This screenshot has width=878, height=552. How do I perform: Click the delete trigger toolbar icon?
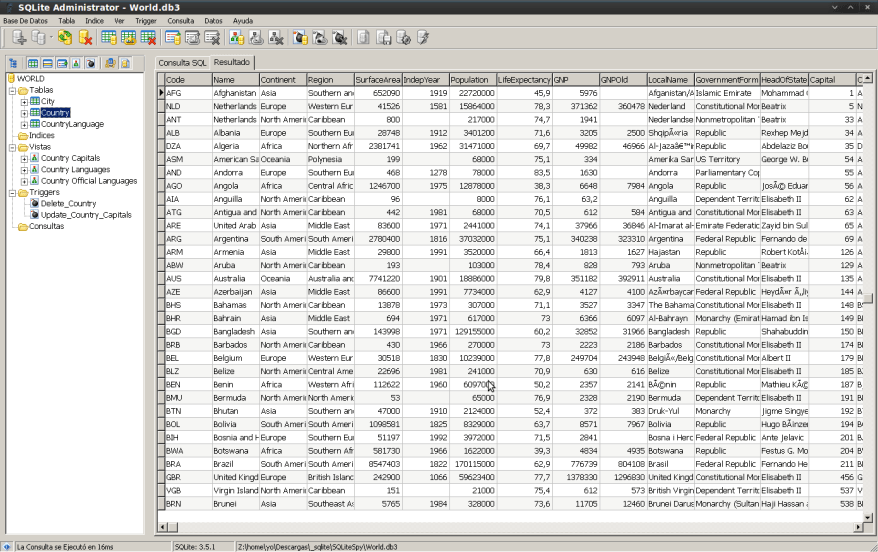(x=340, y=38)
